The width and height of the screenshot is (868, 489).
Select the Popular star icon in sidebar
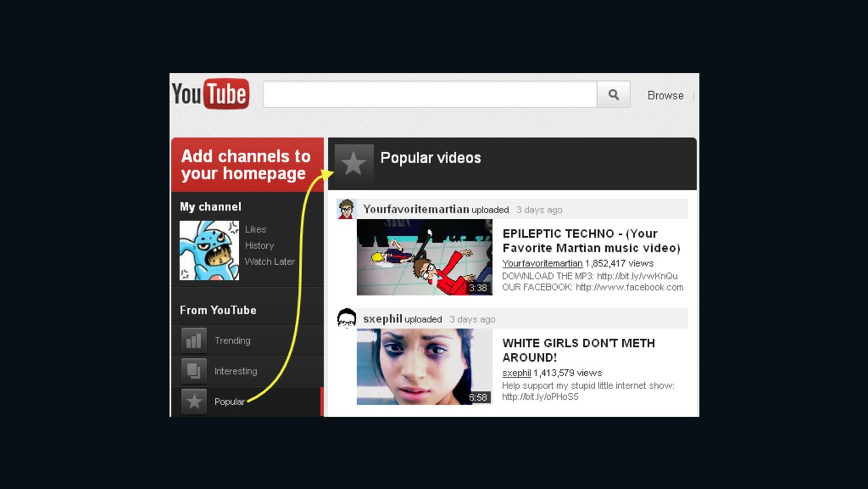point(194,402)
